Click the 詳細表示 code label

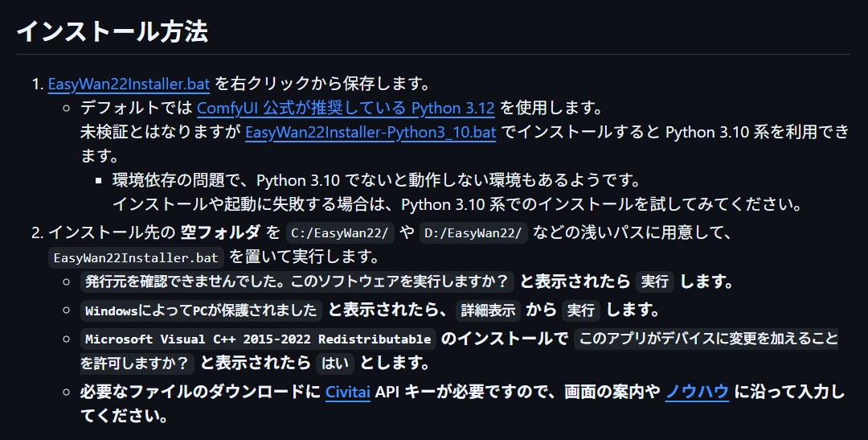coord(488,310)
